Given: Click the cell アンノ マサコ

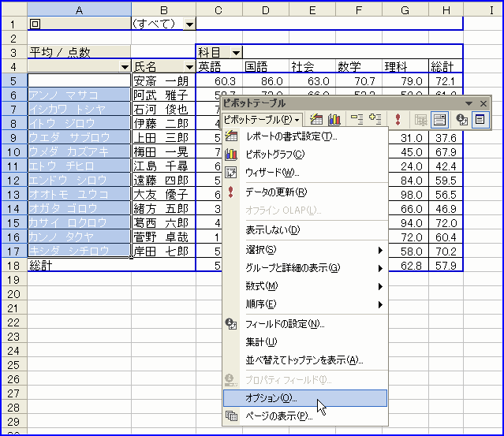Looking at the screenshot, I should point(79,95).
